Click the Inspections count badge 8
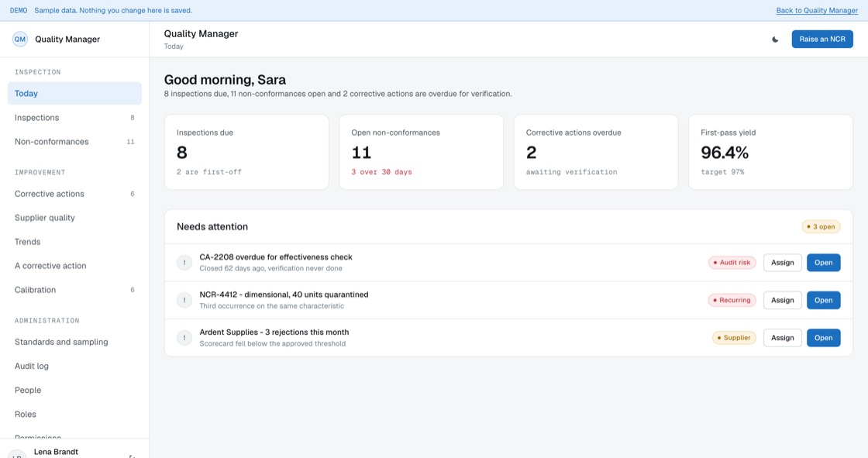 tap(133, 118)
